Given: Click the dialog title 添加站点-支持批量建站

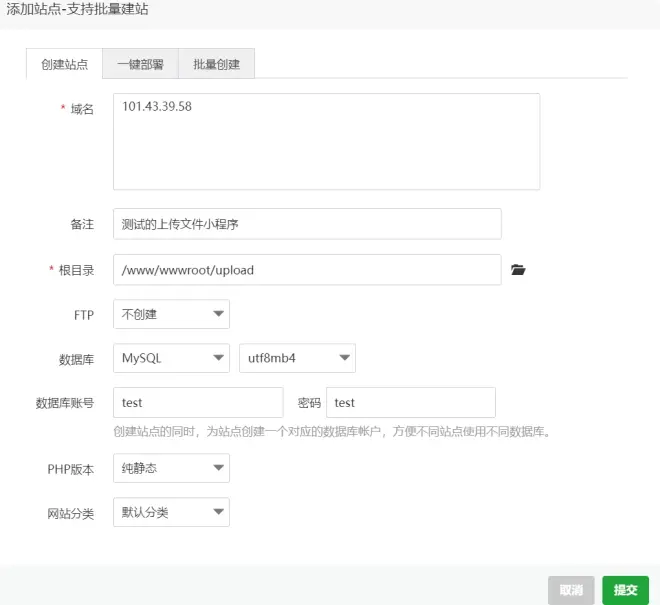Looking at the screenshot, I should pyautogui.click(x=77, y=9).
